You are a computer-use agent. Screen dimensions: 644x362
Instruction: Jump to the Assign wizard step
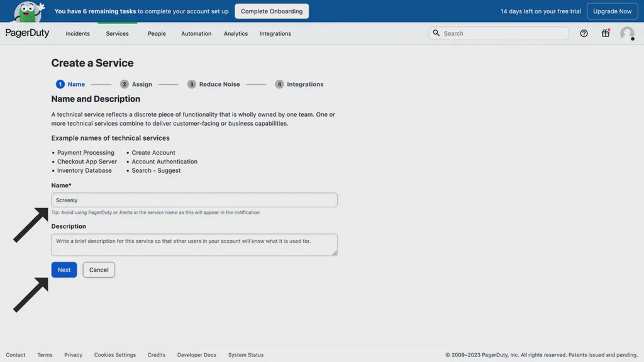(136, 84)
